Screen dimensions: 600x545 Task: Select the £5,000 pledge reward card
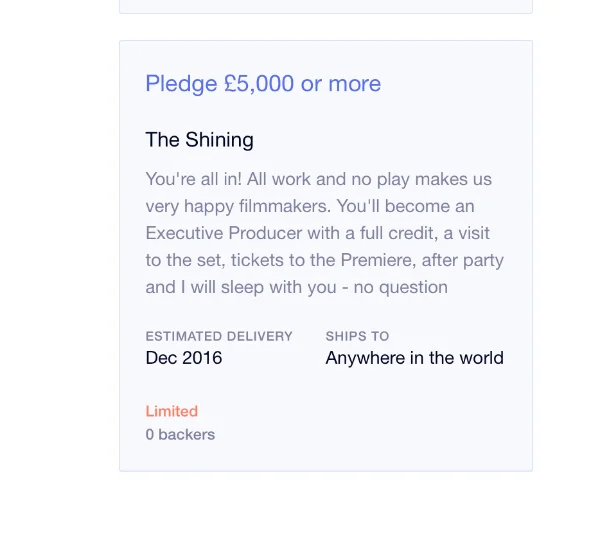(326, 256)
